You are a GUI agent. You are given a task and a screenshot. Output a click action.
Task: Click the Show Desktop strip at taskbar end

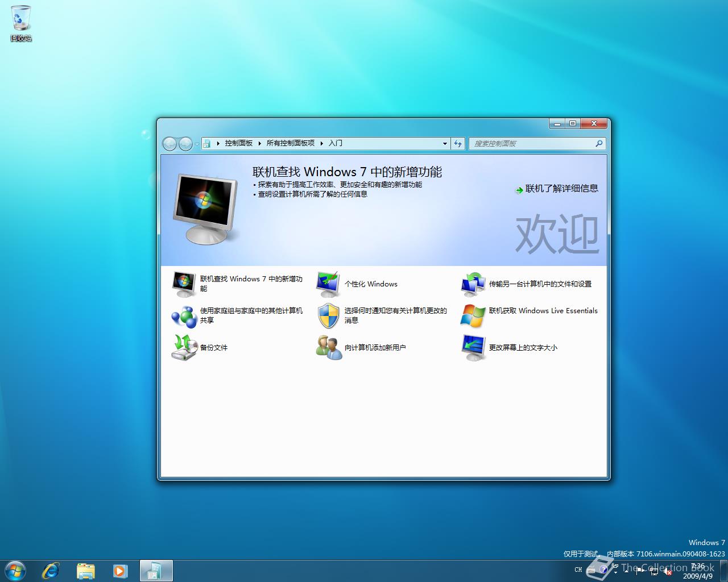723,571
